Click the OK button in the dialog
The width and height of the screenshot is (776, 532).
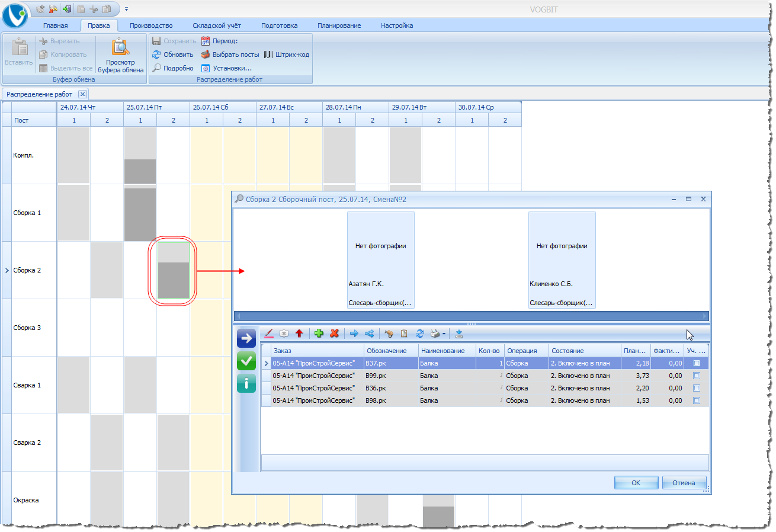coord(636,483)
